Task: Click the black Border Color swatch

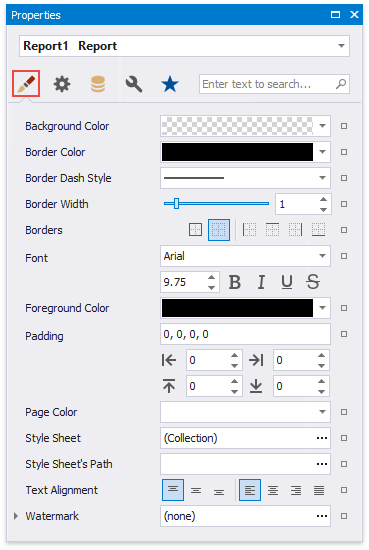Action: point(237,152)
